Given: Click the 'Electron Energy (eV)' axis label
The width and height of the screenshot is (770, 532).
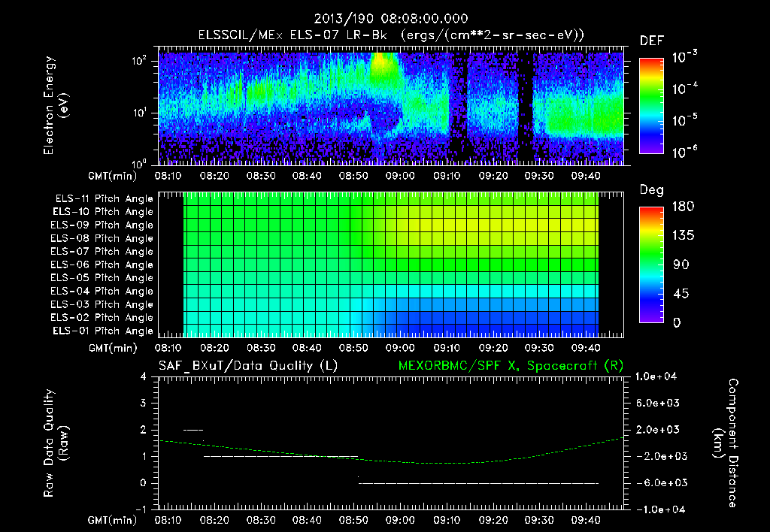Looking at the screenshot, I should click(x=56, y=105).
